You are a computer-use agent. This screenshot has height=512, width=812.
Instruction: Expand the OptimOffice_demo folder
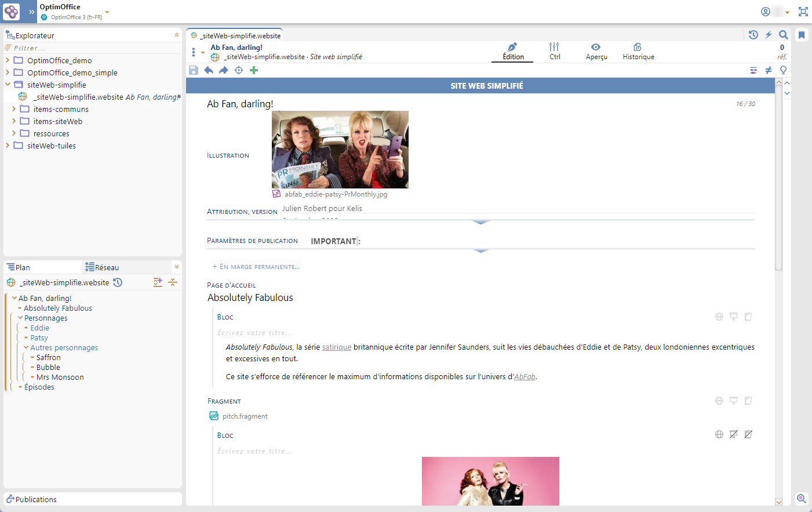pyautogui.click(x=8, y=60)
